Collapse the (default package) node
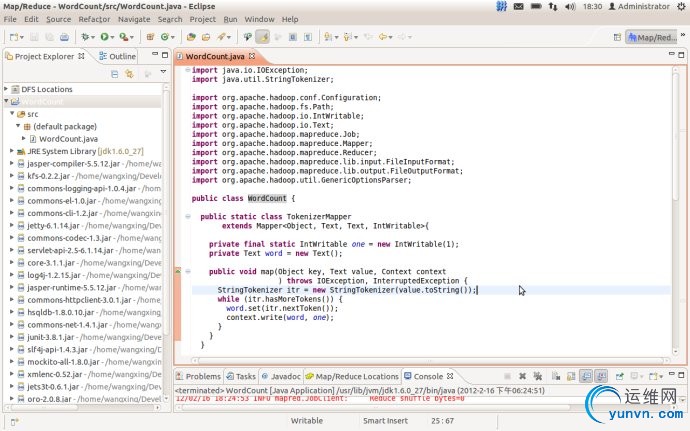Screen dimensions: 690x431 click(18, 126)
